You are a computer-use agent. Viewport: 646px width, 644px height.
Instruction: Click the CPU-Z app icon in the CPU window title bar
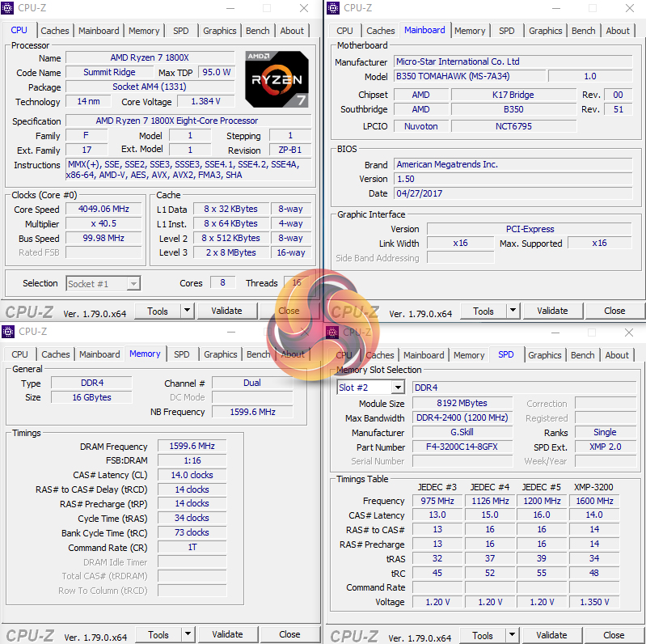pyautogui.click(x=7, y=8)
